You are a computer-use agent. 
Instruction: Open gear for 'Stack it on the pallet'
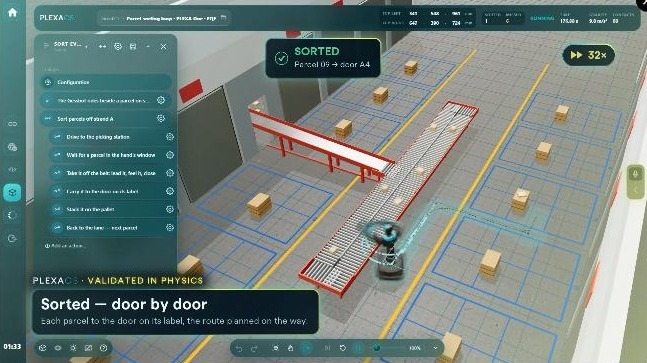[x=170, y=210]
